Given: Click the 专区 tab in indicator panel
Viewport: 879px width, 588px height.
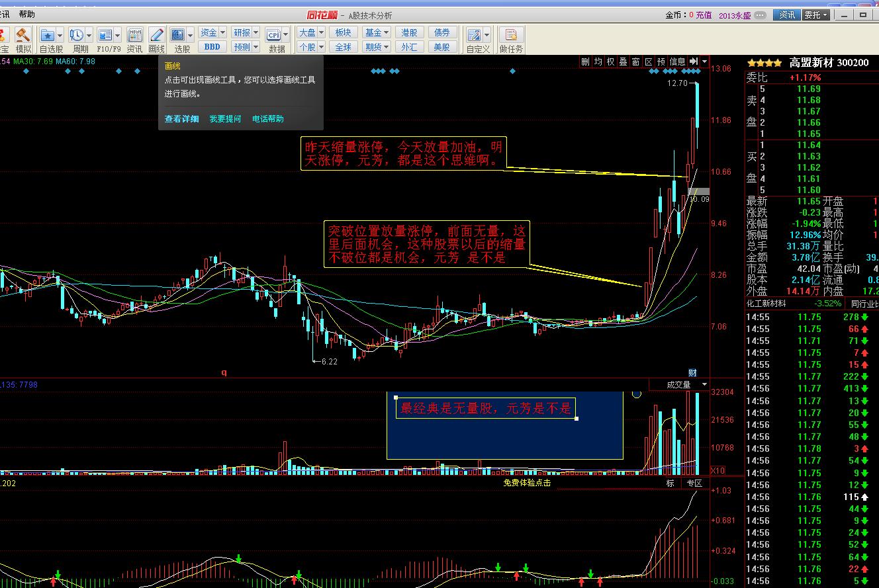Looking at the screenshot, I should click(x=694, y=483).
